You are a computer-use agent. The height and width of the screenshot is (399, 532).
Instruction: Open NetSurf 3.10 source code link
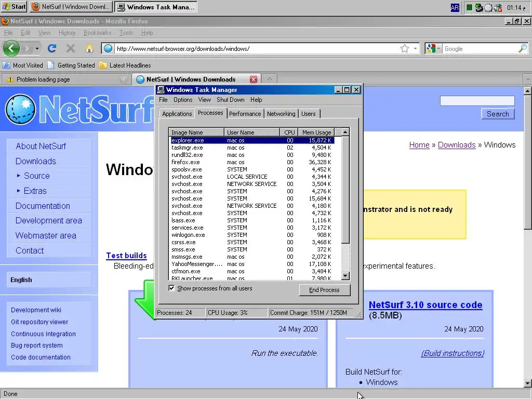click(425, 304)
